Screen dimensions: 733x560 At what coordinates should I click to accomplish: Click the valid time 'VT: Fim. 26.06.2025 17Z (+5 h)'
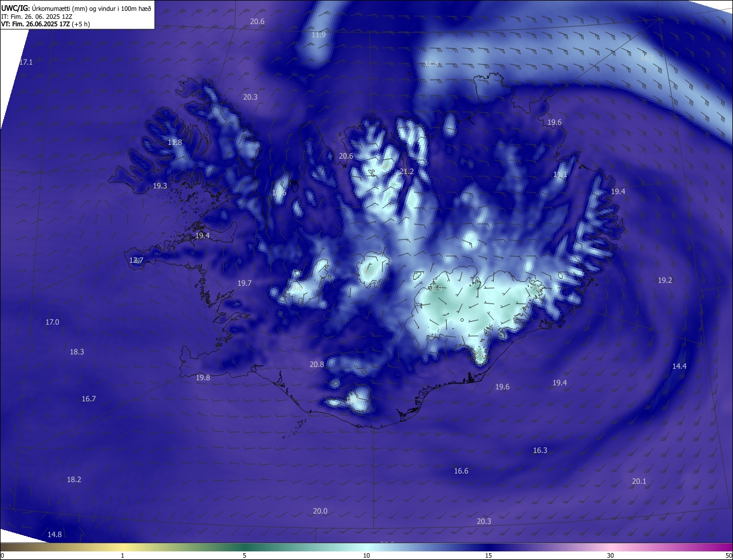pos(46,24)
